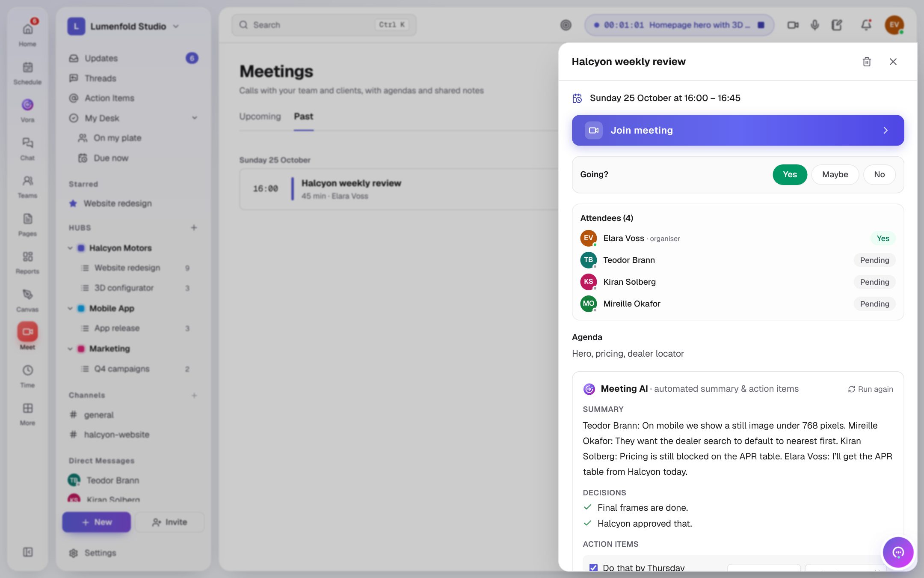Open the More apps grid

(27, 414)
